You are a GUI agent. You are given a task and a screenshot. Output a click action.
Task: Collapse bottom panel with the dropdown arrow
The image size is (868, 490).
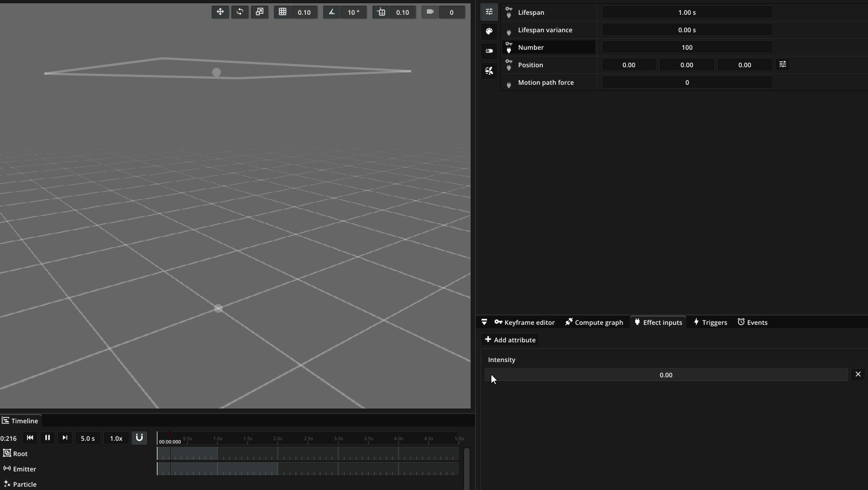[484, 322]
